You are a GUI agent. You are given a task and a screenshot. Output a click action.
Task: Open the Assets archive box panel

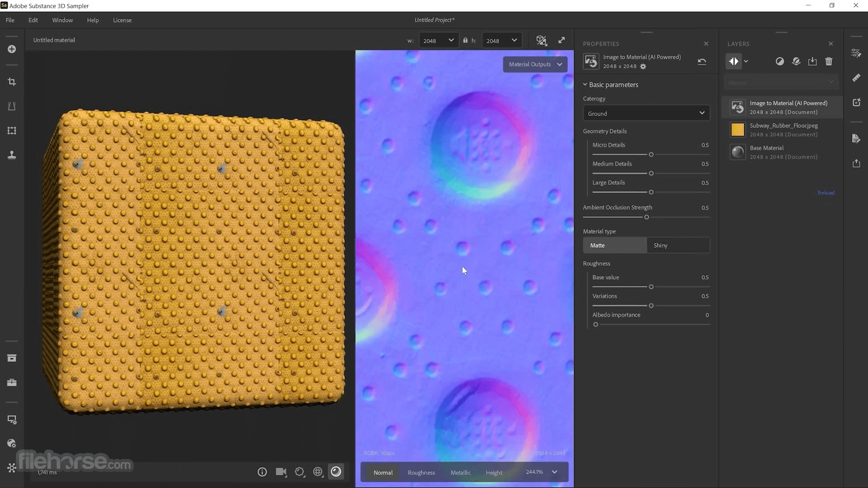click(12, 358)
